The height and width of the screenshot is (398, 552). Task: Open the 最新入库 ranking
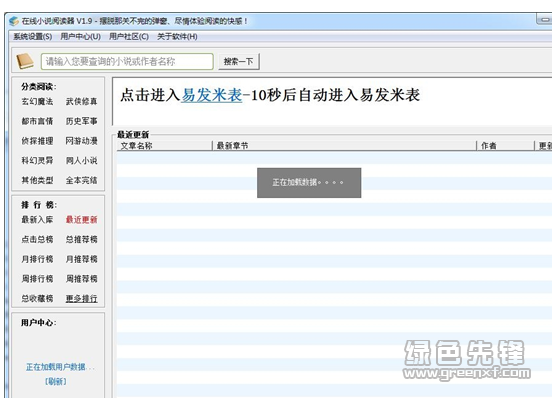point(37,220)
